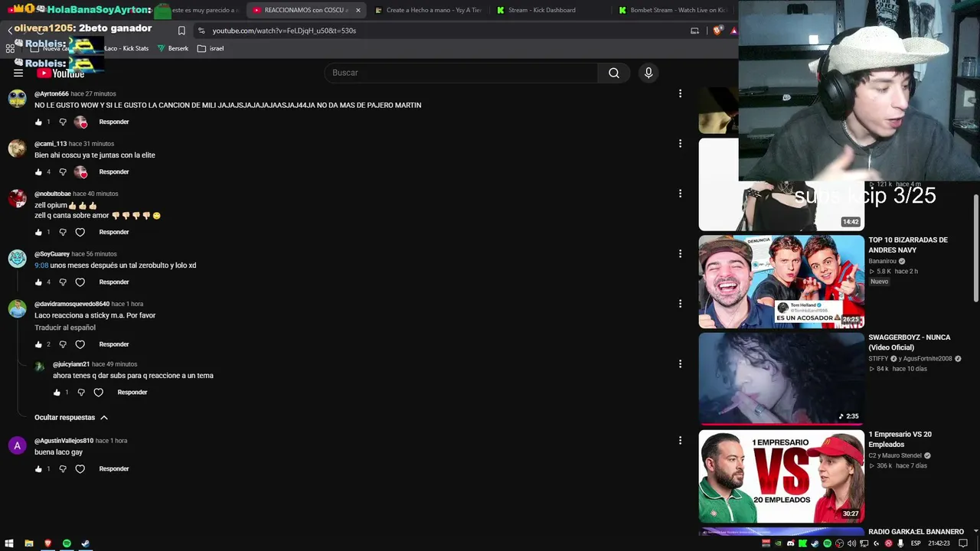Reply to the @cami_113 comment
Screen dimensions: 980x551
pos(113,171)
